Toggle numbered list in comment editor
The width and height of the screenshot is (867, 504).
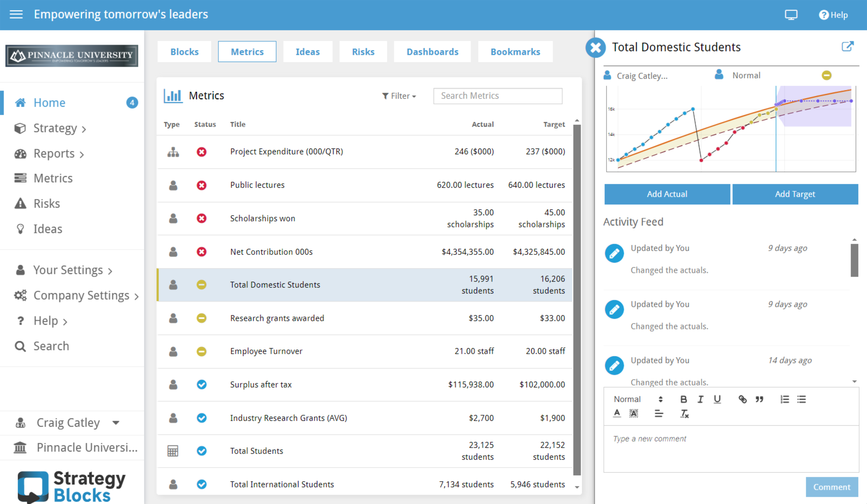(x=785, y=399)
